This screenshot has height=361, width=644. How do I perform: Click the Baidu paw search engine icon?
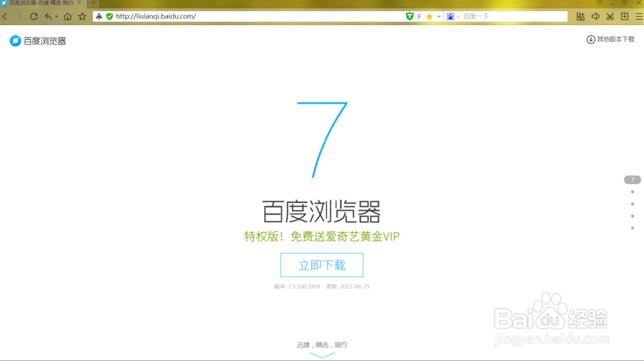point(451,17)
